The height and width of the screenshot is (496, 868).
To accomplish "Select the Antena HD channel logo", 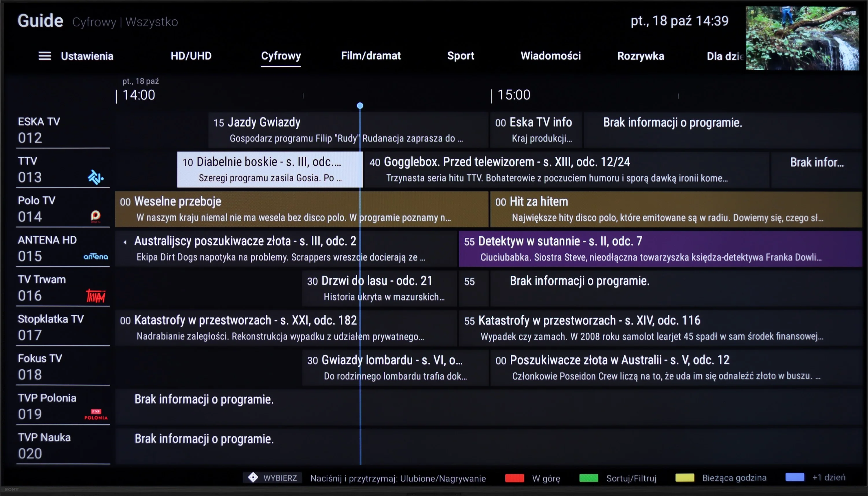I will [96, 257].
